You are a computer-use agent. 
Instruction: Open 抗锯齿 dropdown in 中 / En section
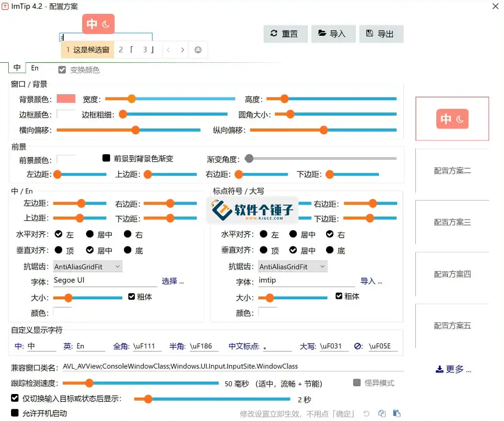(x=88, y=266)
